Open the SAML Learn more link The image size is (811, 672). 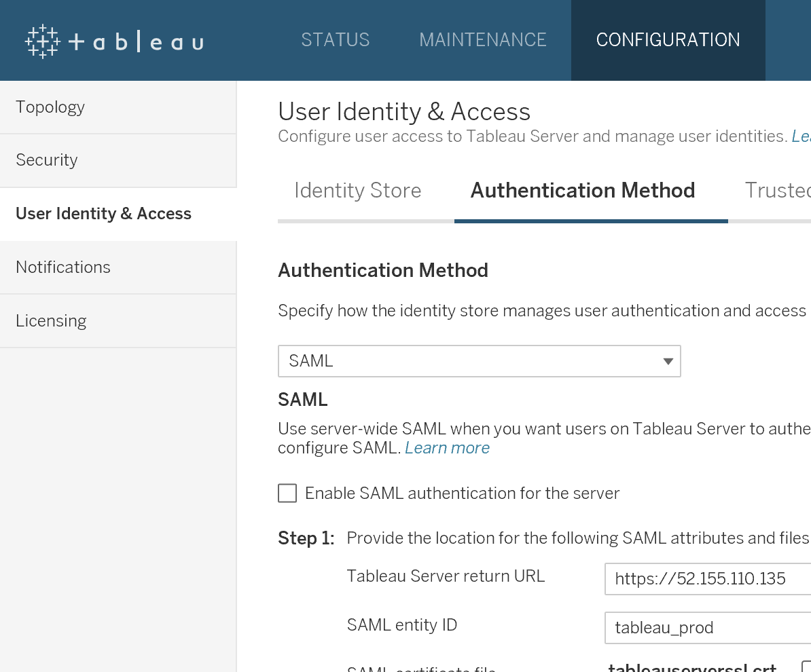(x=447, y=448)
